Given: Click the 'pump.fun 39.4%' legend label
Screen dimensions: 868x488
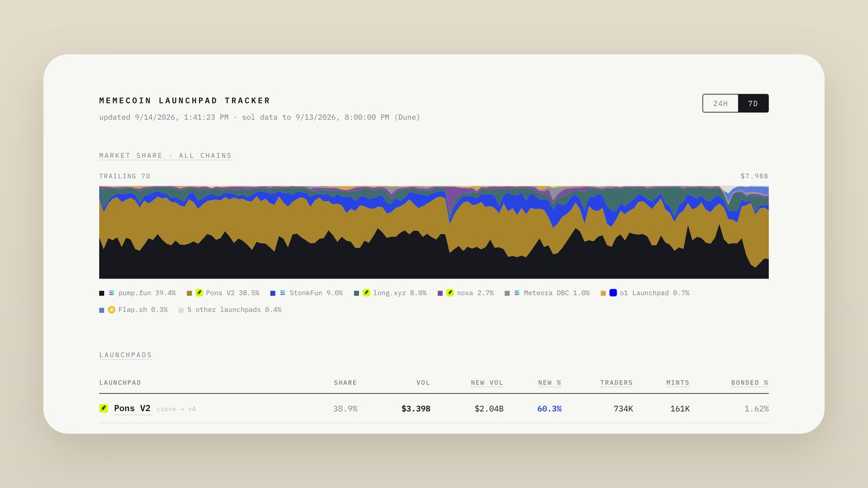Looking at the screenshot, I should coord(147,293).
